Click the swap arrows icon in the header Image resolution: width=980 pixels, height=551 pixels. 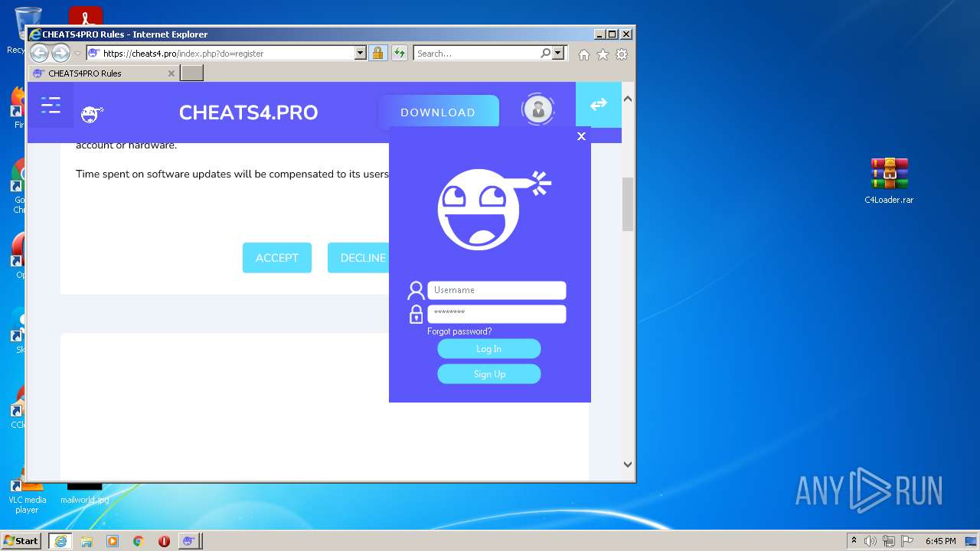click(x=599, y=105)
